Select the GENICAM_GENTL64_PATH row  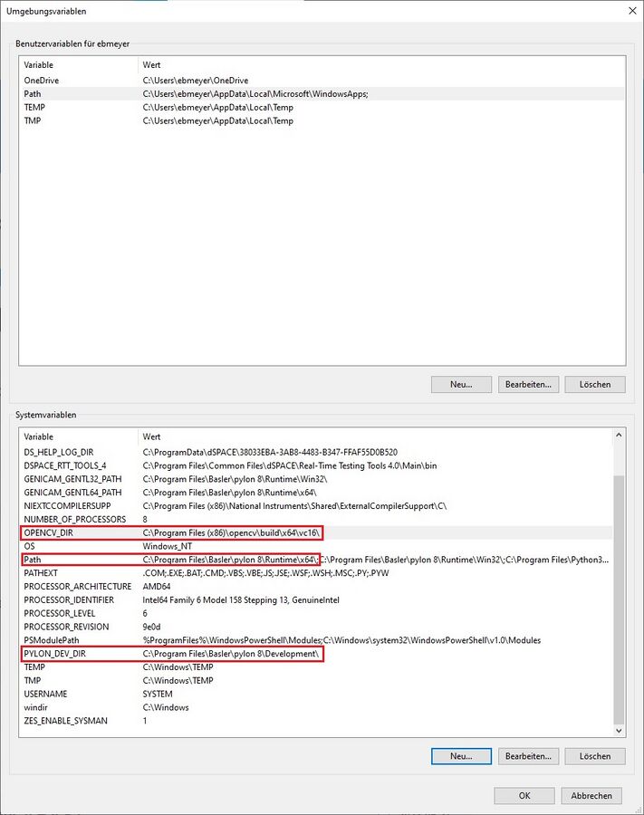click(72, 492)
